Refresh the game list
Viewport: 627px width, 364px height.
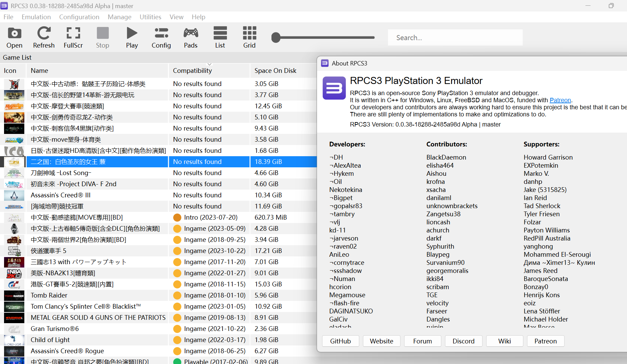[44, 37]
